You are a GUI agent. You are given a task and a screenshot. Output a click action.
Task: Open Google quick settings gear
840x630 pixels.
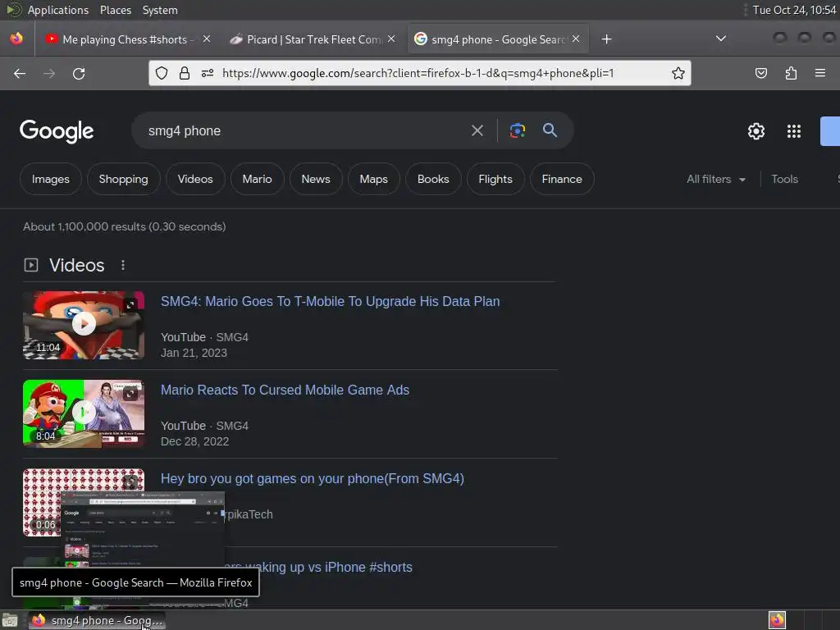(x=756, y=131)
